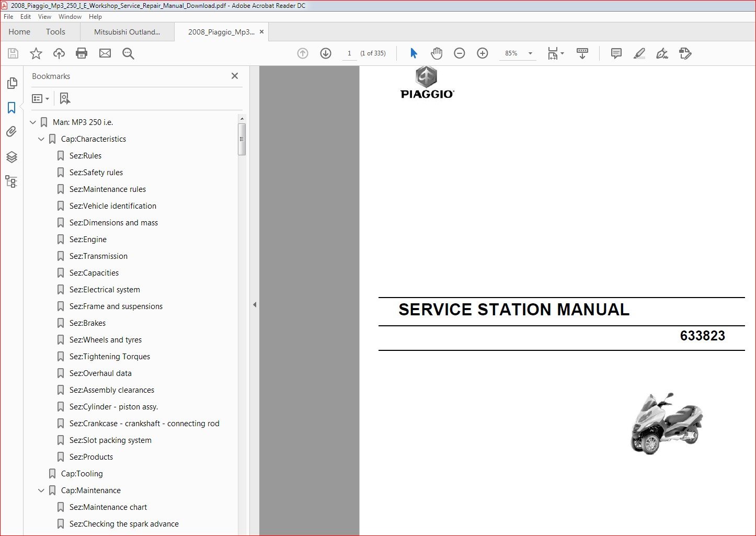Jump to Sez:Engine bookmark

[88, 240]
